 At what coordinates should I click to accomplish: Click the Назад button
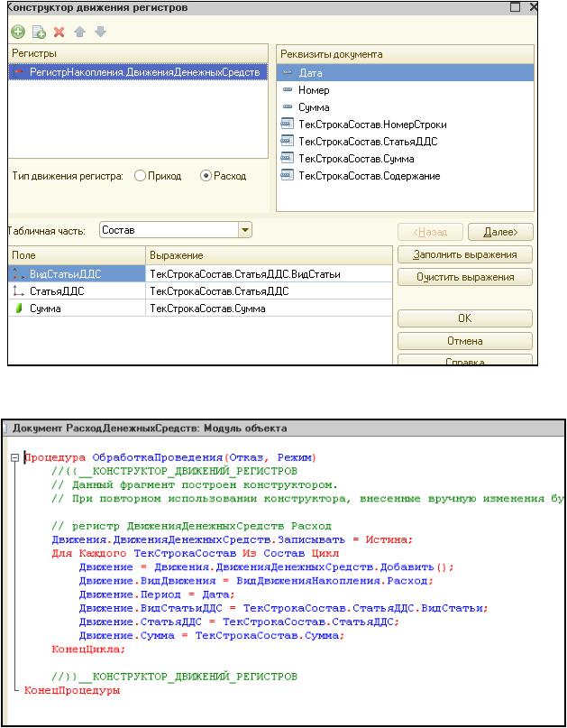[430, 232]
